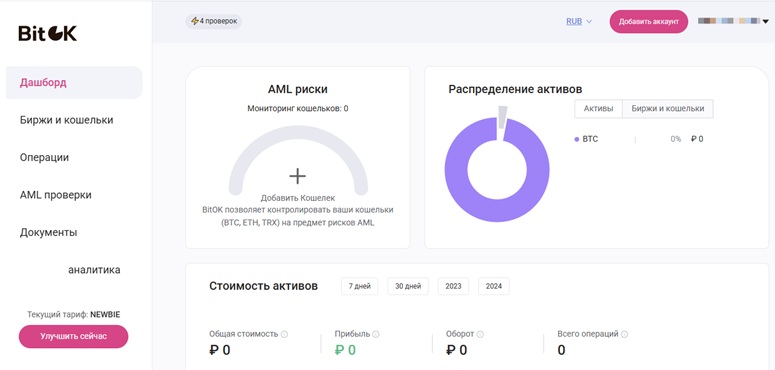Go to Биржи и кошельки in sidebar
The image size is (775, 370).
66,120
